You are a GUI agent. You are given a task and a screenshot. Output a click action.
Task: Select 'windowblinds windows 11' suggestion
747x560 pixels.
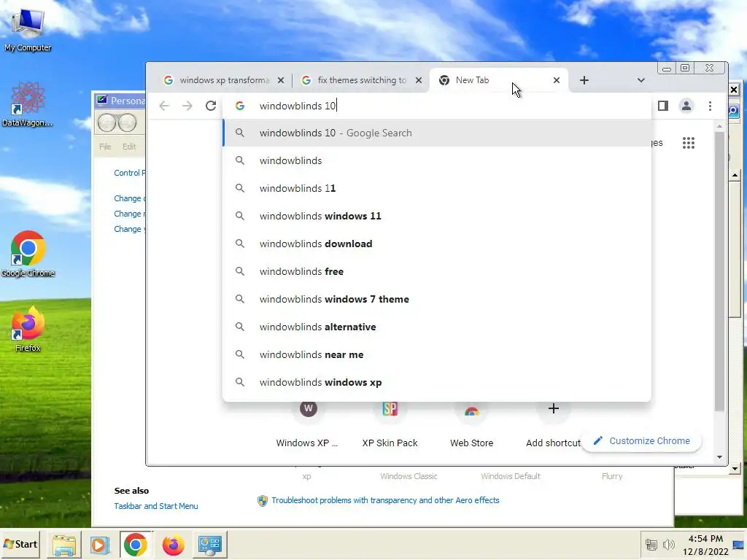437,216
